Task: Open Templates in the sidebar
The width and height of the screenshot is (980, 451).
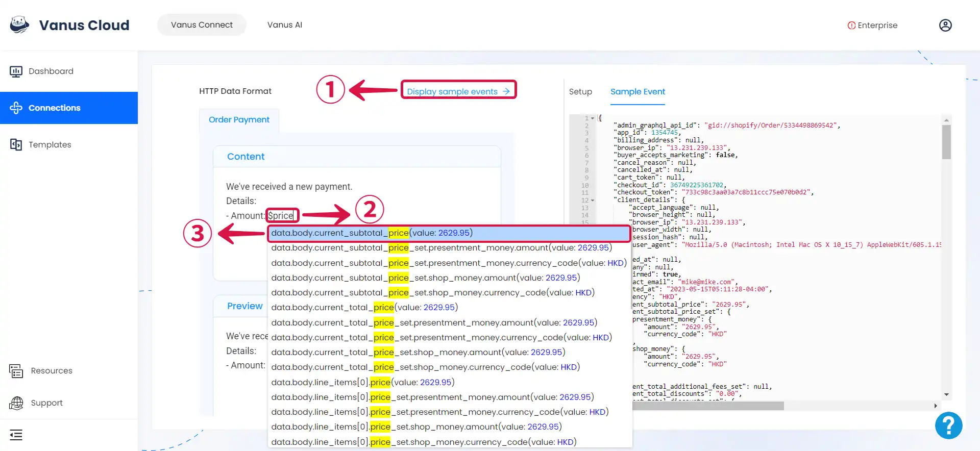Action: pyautogui.click(x=69, y=144)
